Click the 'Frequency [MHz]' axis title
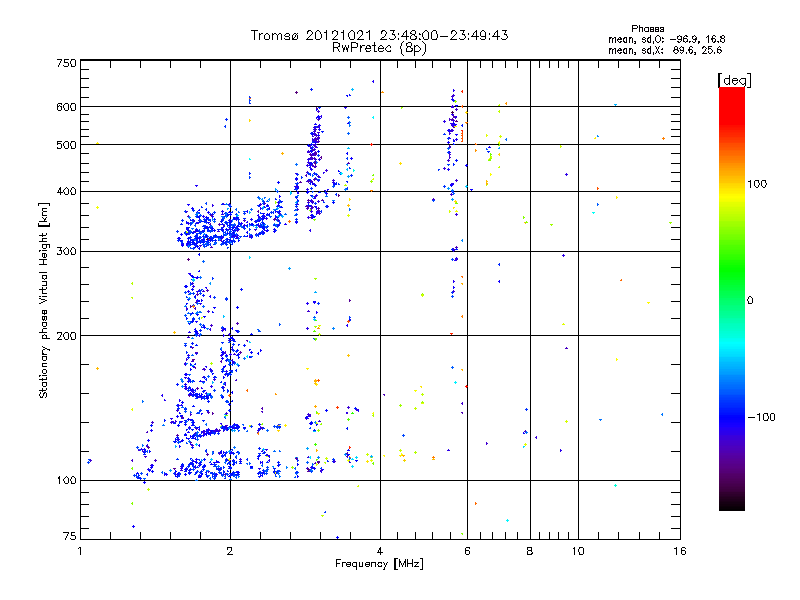 pos(379,564)
